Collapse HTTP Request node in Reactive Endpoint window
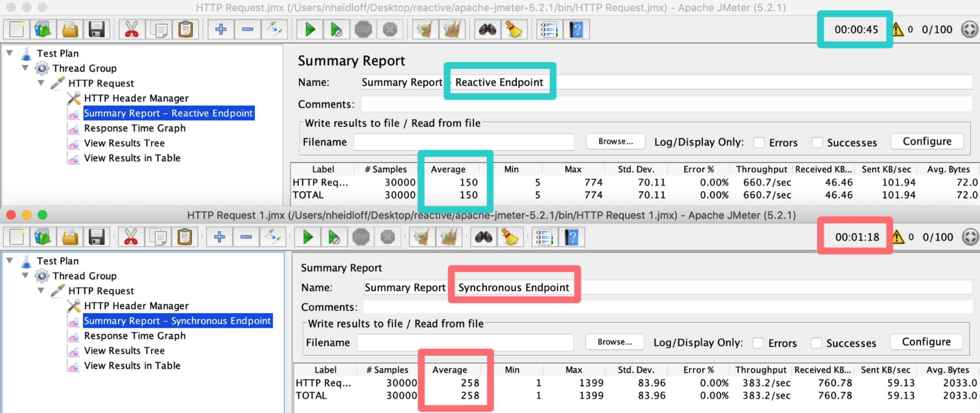Image resolution: width=980 pixels, height=413 pixels. tap(41, 83)
